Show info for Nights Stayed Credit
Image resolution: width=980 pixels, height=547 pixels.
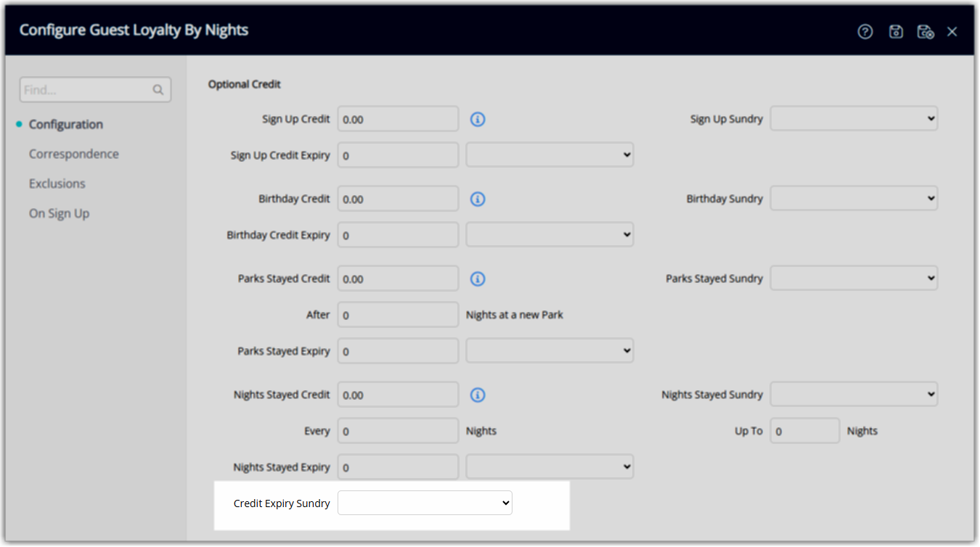478,395
